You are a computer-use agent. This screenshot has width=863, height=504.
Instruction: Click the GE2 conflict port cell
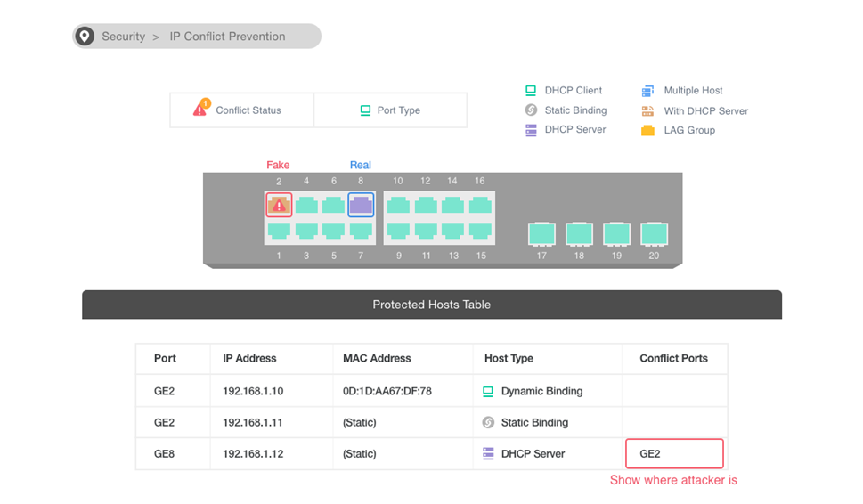(674, 453)
